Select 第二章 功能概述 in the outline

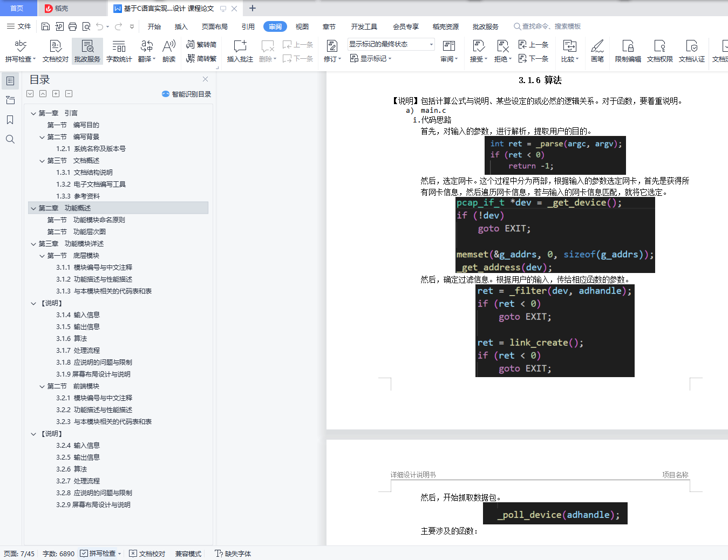point(118,208)
